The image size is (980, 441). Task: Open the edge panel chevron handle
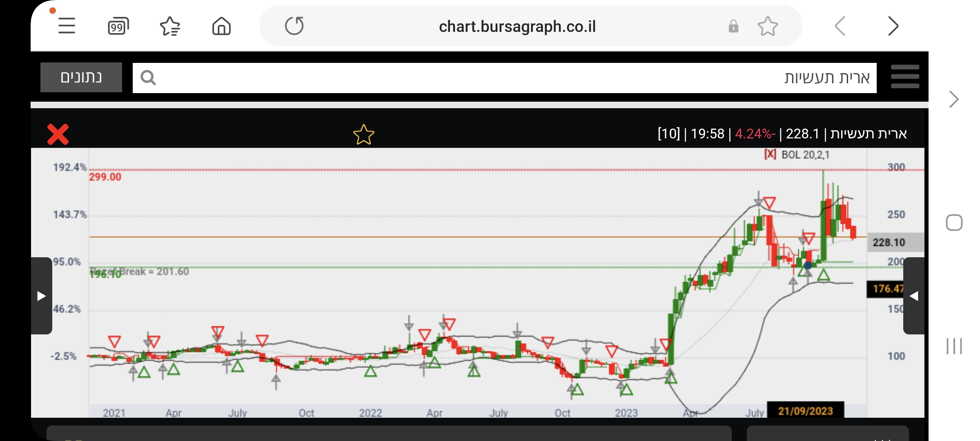(954, 99)
